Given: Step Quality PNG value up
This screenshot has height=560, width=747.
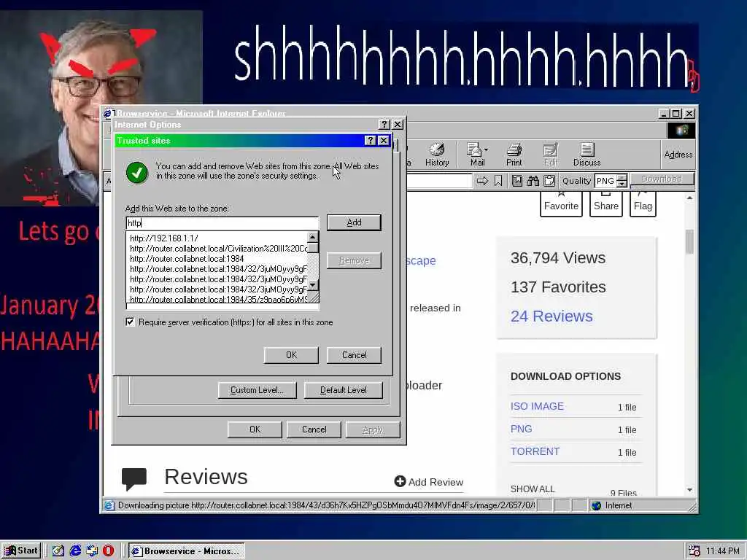Looking at the screenshot, I should pos(622,178).
